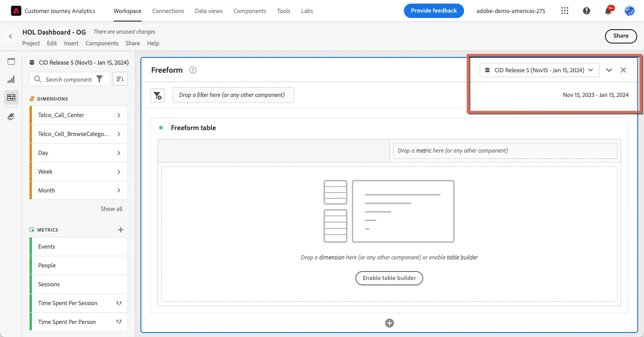644x337 pixels.
Task: Open the Tools tab
Action: point(284,11)
